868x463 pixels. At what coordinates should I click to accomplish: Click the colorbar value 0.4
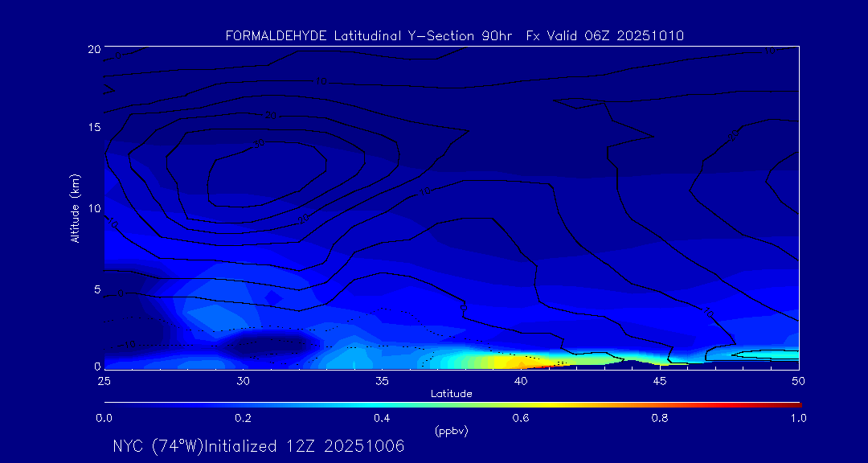382,418
